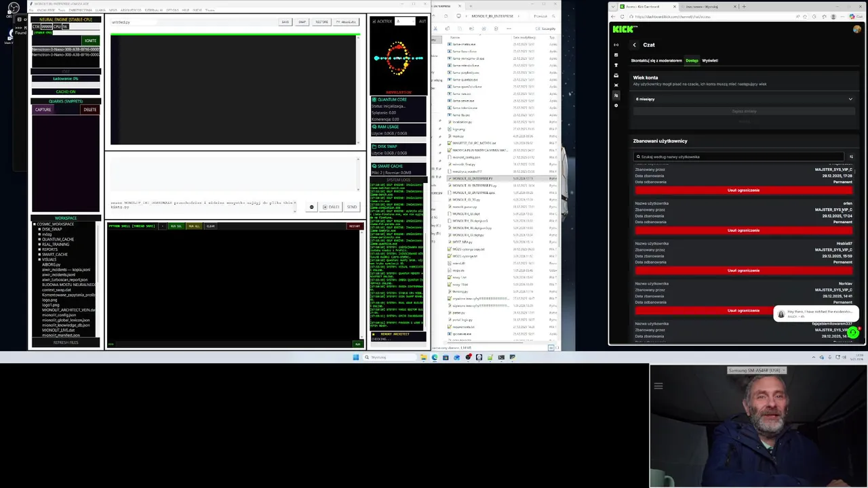868x488 pixels.
Task: Click Usuń ograniczenie for user orlen
Action: click(x=744, y=230)
